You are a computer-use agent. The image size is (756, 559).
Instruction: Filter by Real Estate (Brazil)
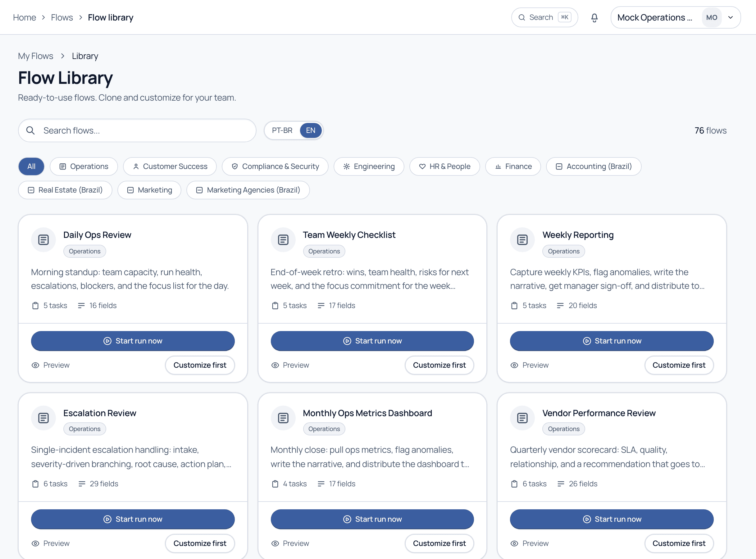point(65,190)
